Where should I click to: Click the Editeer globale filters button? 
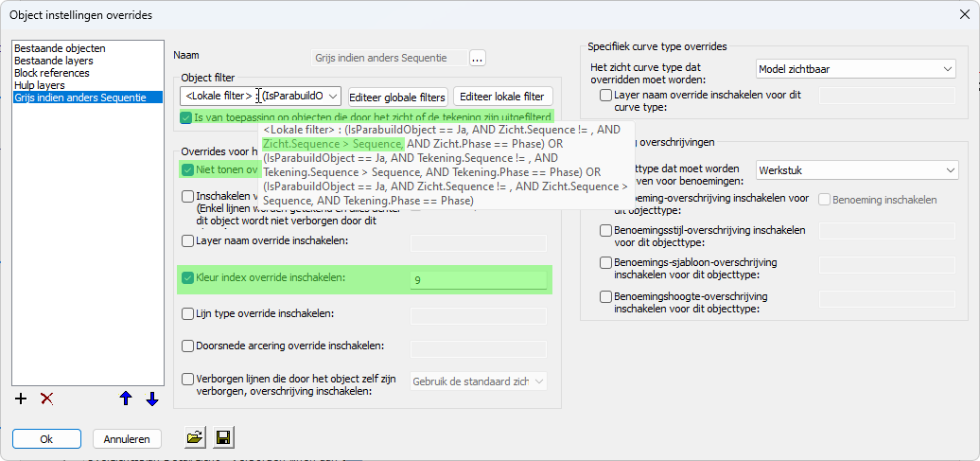click(397, 97)
